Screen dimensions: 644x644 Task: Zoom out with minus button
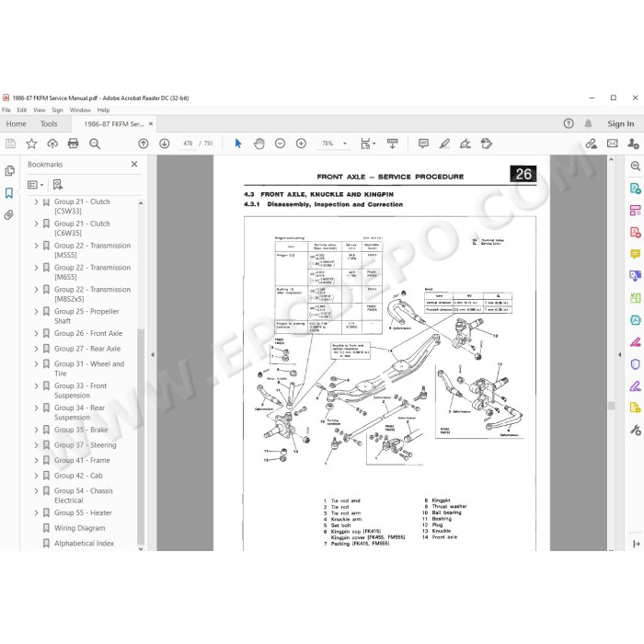click(280, 144)
